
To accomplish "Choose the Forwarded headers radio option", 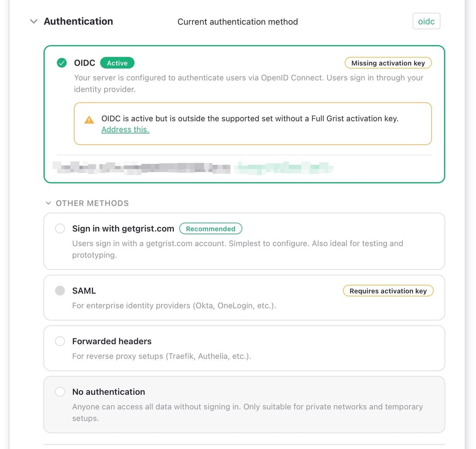I will (60, 341).
